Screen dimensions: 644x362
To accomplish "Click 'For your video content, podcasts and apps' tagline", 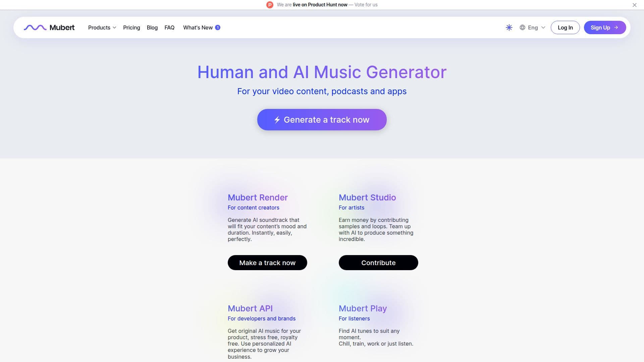I will tap(322, 91).
